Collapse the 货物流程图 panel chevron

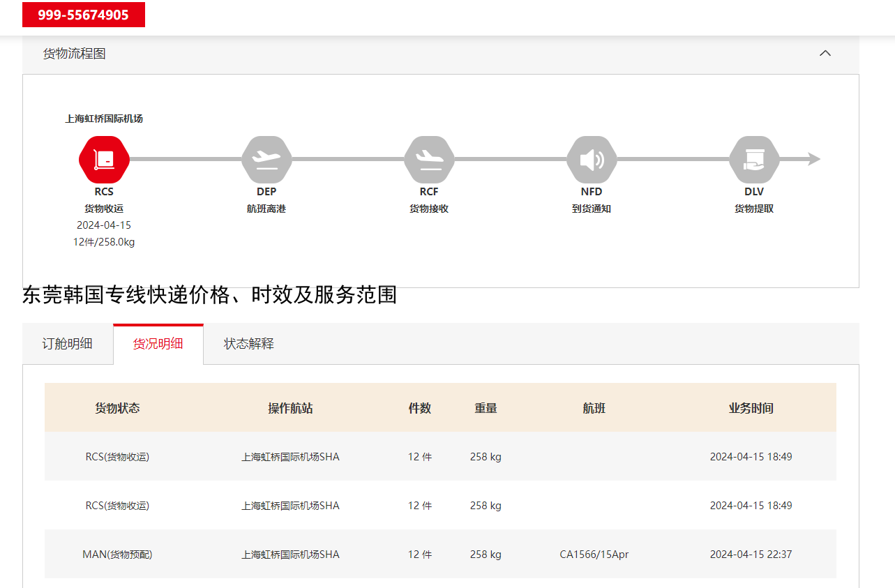(x=825, y=54)
